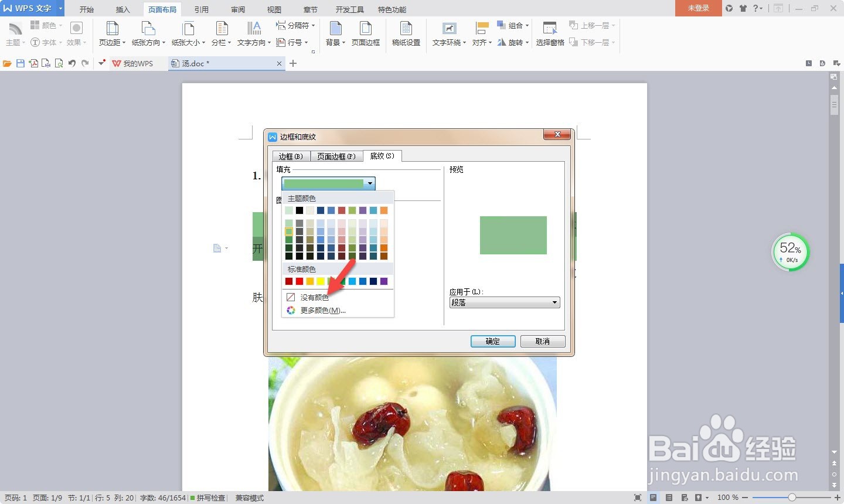Open the fill color dropdown in dialog
The image size is (844, 504).
click(328, 183)
